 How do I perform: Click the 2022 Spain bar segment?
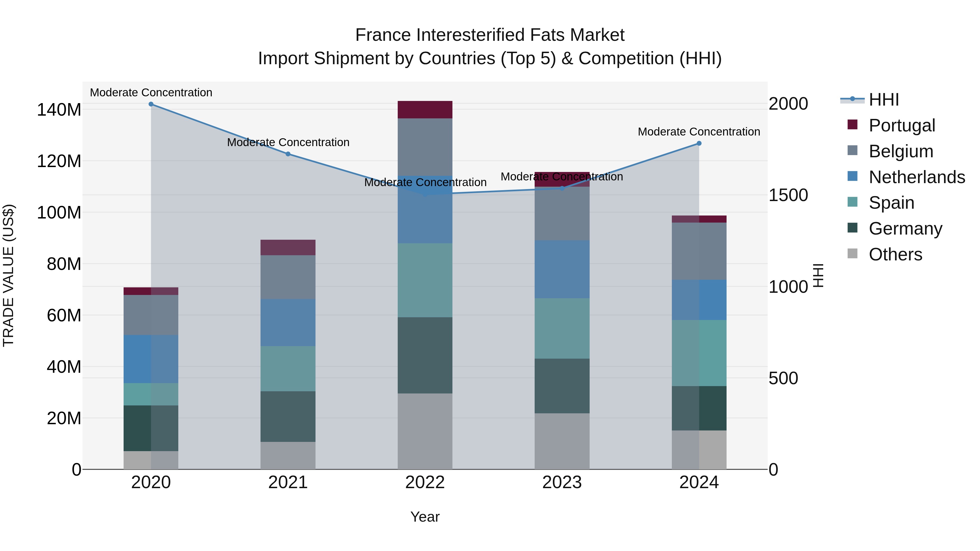point(425,281)
